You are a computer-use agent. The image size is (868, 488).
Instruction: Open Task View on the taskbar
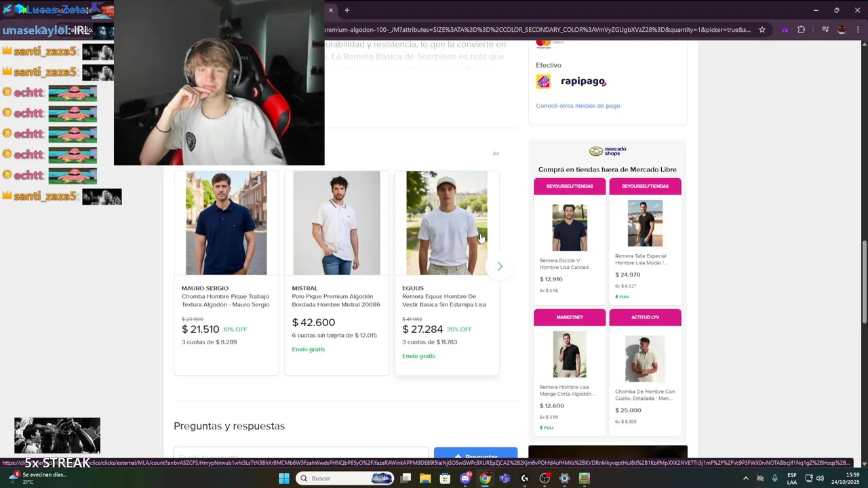tap(406, 479)
